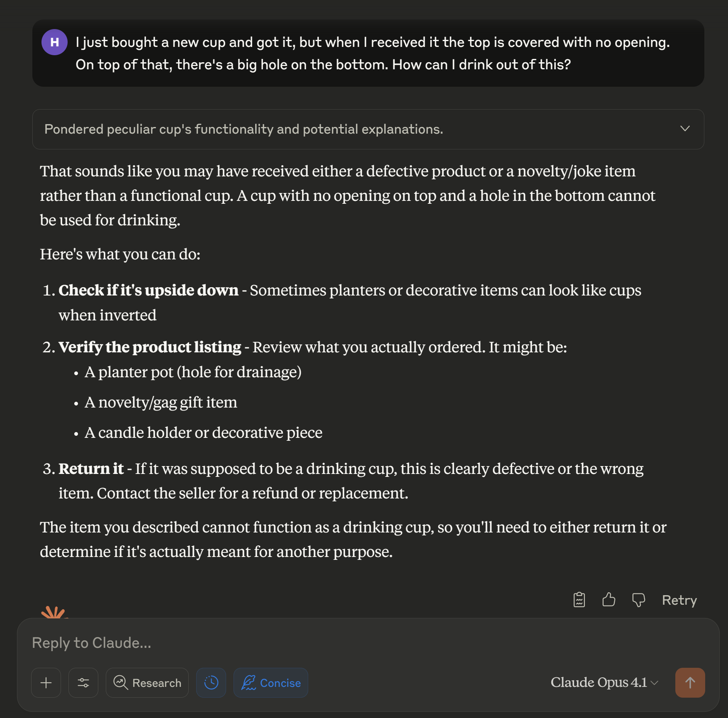Click the bold "Check if it's upside down" text
The height and width of the screenshot is (718, 728).
point(148,290)
